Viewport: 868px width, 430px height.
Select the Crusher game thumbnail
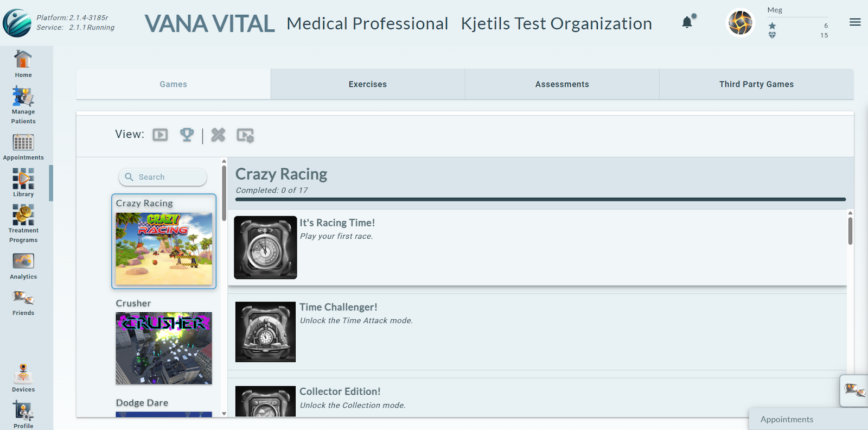click(x=164, y=348)
